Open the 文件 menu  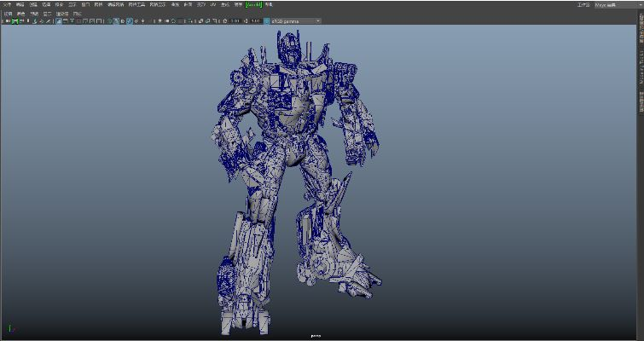(7, 4)
